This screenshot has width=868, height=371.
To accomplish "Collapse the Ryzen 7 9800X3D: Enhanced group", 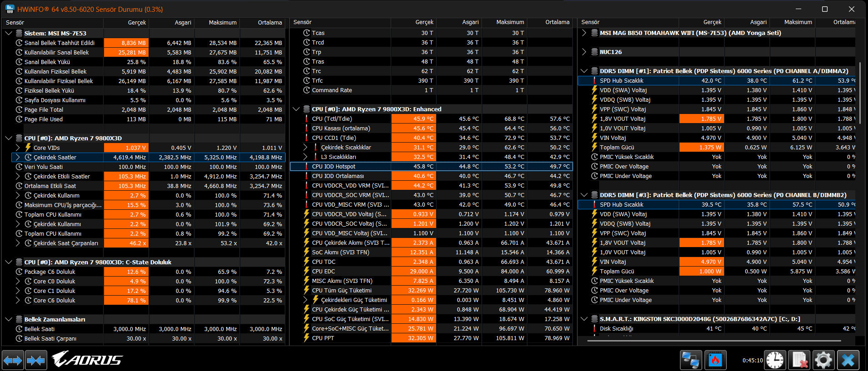I will click(x=296, y=109).
